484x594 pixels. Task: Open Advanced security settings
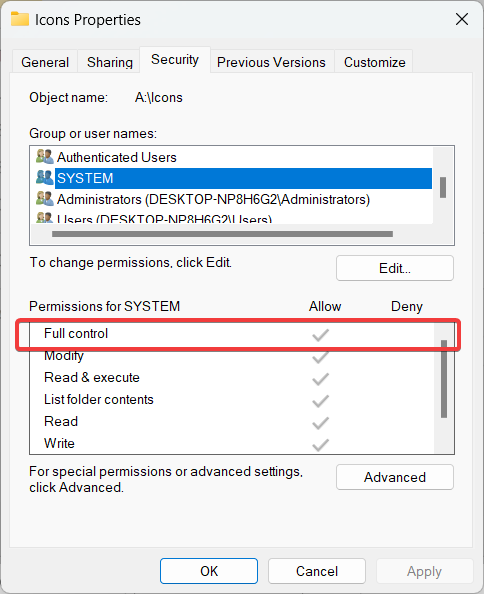(x=395, y=477)
